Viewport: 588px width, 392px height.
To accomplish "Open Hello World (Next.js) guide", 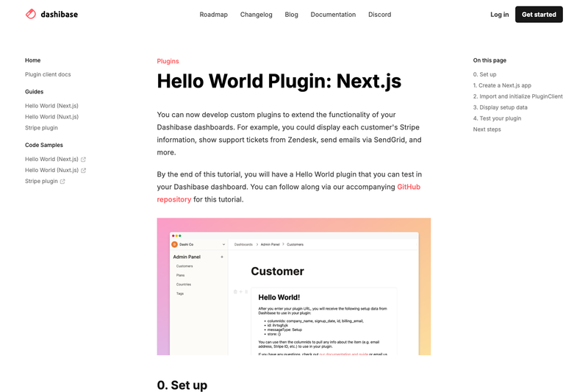I will coord(51,106).
